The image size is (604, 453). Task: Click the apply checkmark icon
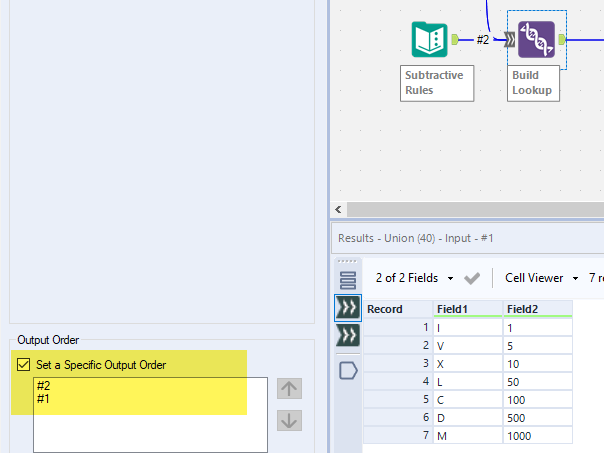point(472,278)
